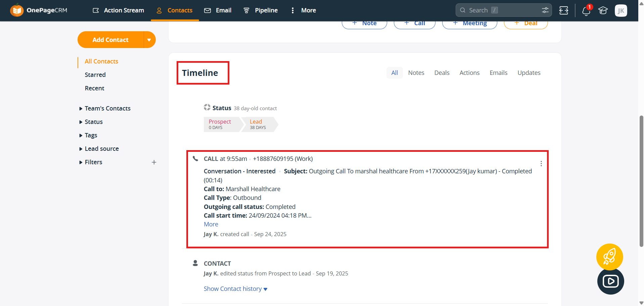The image size is (644, 306).
Task: Click the page vertical scrollbar
Action: 641,181
